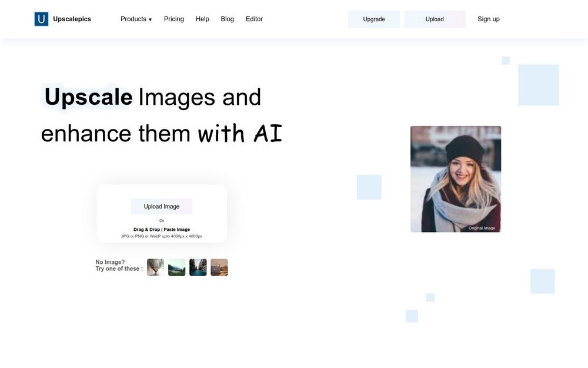Open the Pricing page
588x368 pixels.
(174, 18)
